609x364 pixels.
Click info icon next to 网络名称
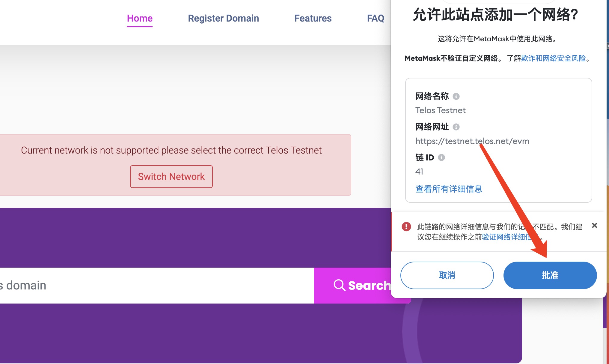(x=456, y=96)
